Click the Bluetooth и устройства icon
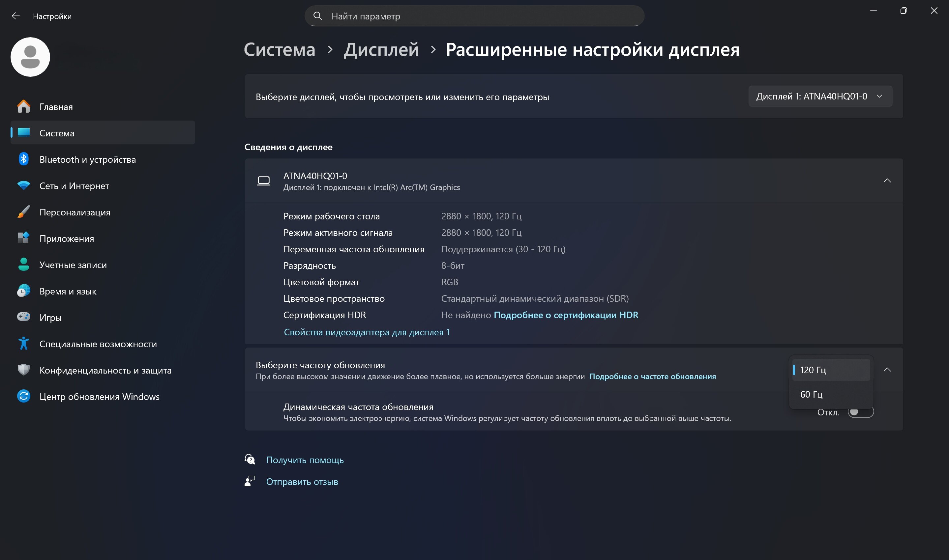This screenshot has height=560, width=949. [23, 159]
